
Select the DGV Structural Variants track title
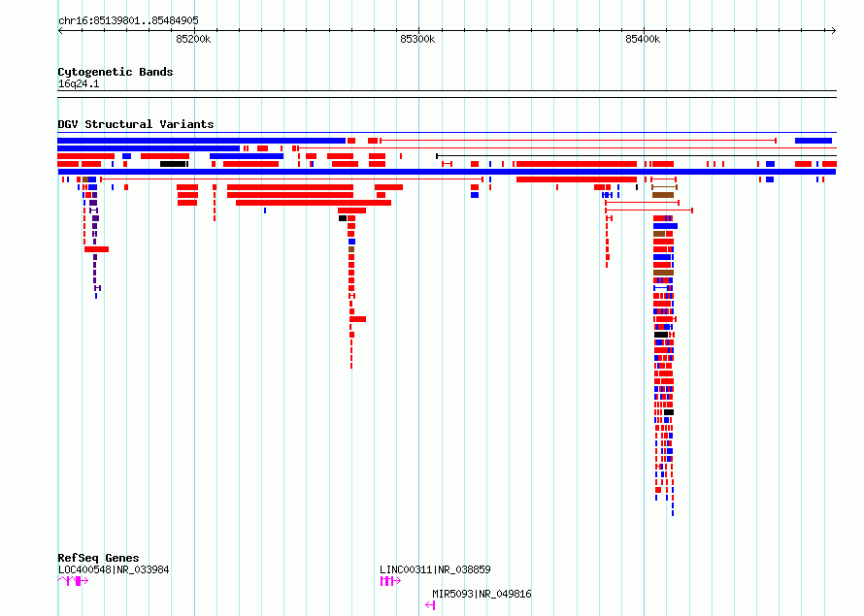[x=136, y=124]
